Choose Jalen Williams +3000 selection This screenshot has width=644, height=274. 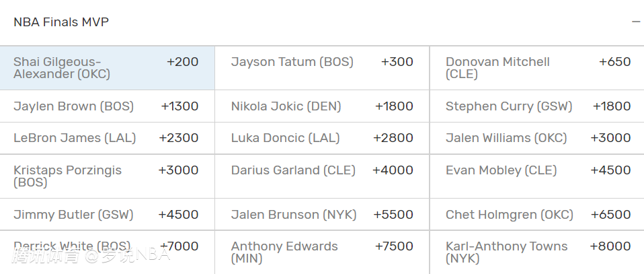537,138
